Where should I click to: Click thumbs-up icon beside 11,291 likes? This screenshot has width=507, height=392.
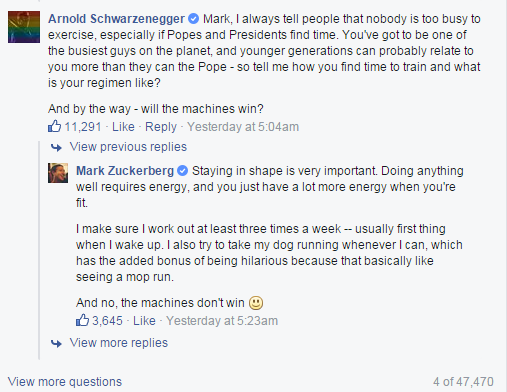55,126
